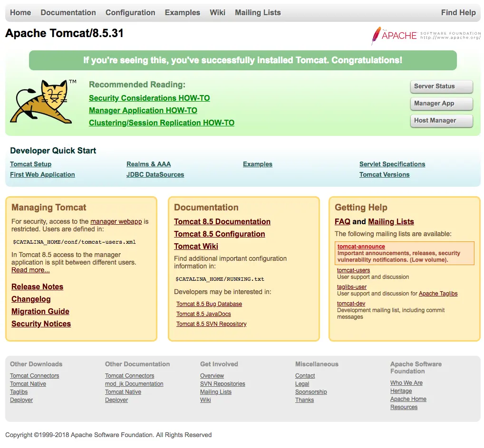
Task: Open Documentation in the top navigation bar
Action: pos(68,13)
